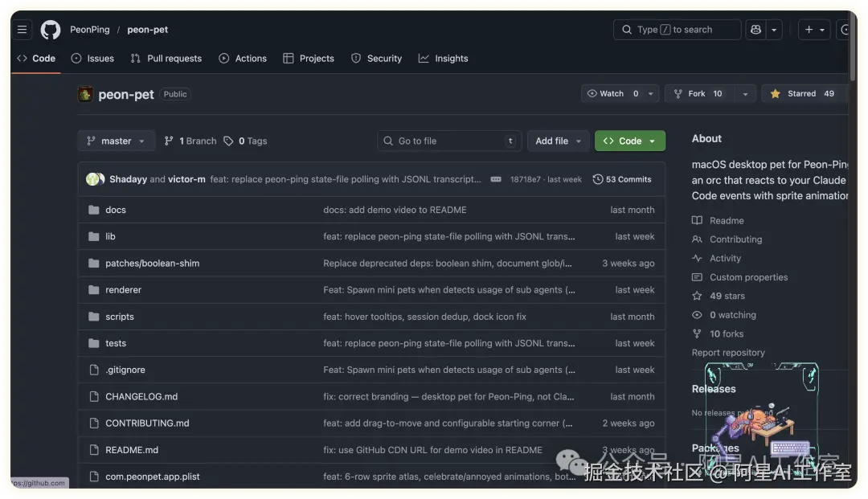Image resolution: width=868 pixels, height=499 pixels.
Task: Click the file icon beside .gitignore
Action: (x=93, y=370)
